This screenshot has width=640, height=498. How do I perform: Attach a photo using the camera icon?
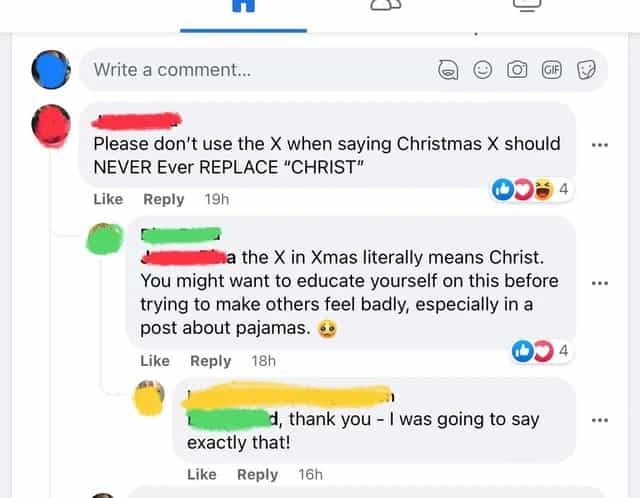517,70
